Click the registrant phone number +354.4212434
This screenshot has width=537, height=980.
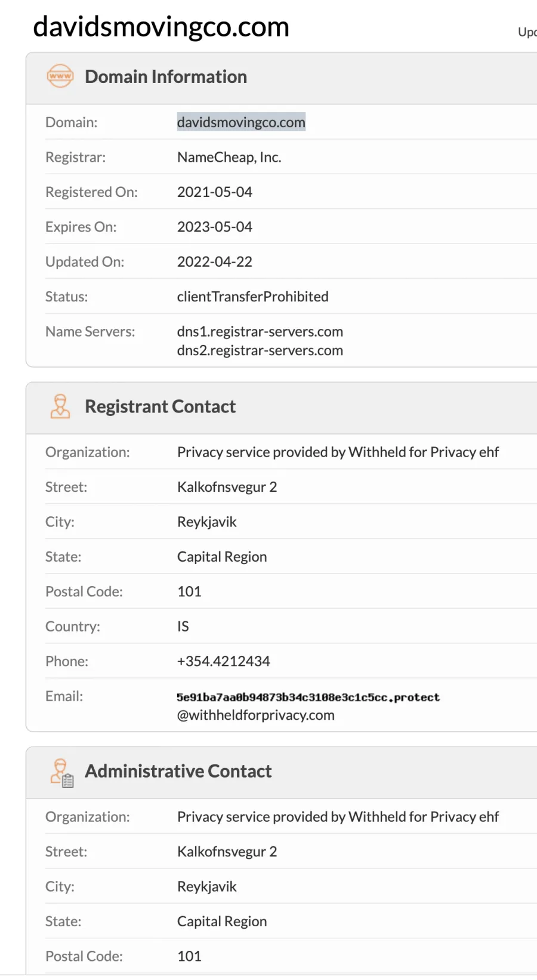pyautogui.click(x=224, y=661)
